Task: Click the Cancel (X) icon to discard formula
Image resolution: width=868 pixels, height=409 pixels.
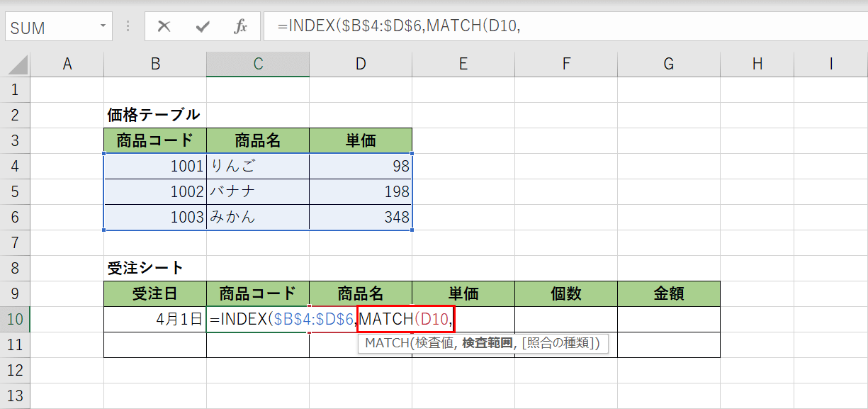Action: (x=164, y=26)
